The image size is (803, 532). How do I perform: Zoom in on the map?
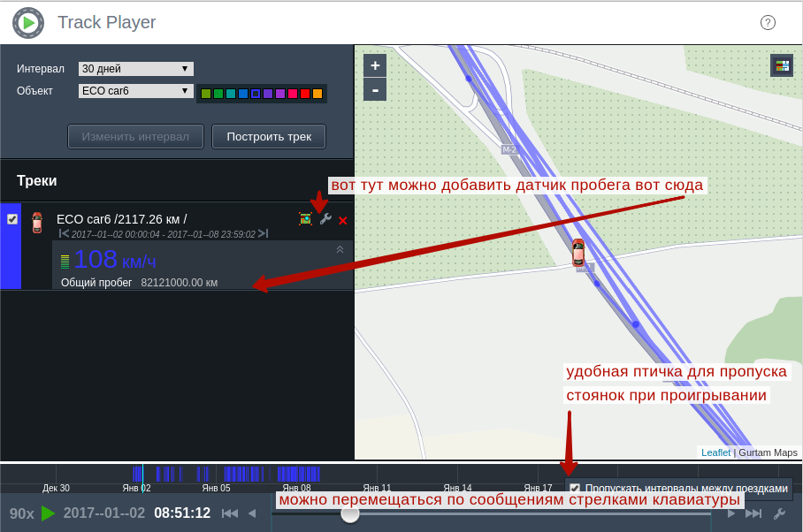coord(375,65)
